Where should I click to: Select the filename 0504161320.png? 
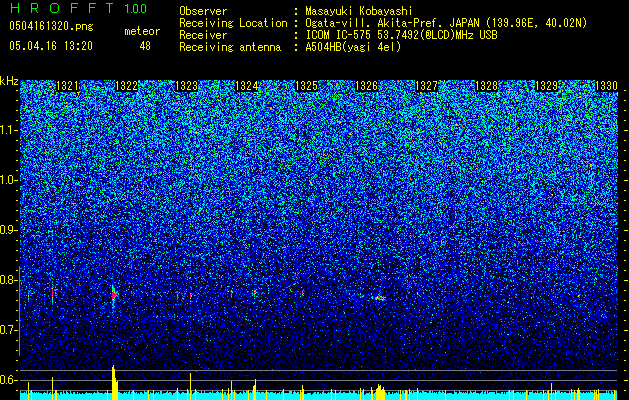click(51, 27)
